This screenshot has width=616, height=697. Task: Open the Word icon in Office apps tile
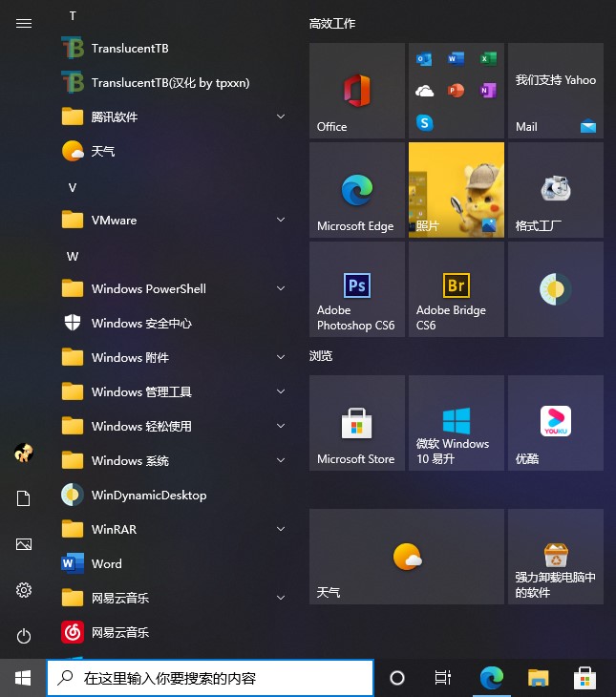click(x=456, y=58)
